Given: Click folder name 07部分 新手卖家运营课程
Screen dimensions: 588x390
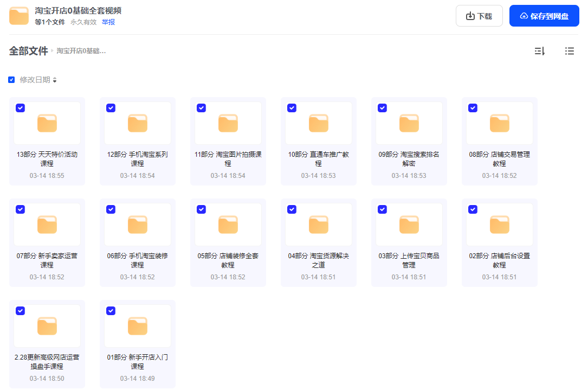Looking at the screenshot, I should tap(47, 260).
